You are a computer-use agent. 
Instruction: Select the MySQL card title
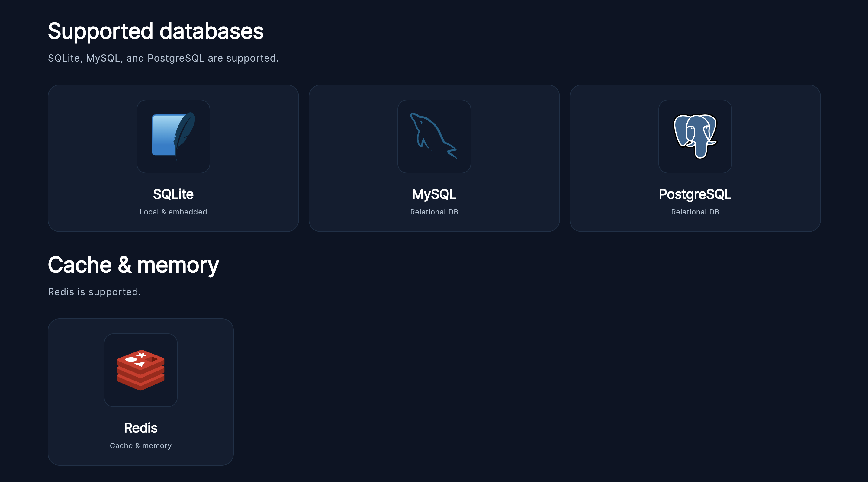pyautogui.click(x=434, y=194)
